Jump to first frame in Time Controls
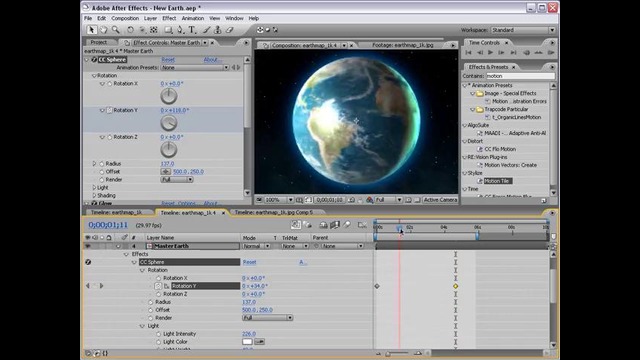This screenshot has width=640, height=360. coord(468,52)
